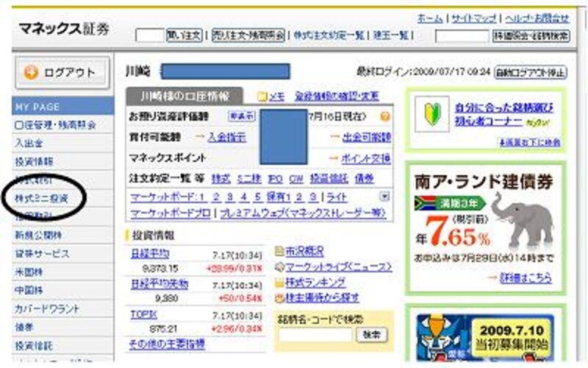The image size is (588, 368).
Task: Open 株式ミニ投資 in sidebar
Action: (41, 198)
